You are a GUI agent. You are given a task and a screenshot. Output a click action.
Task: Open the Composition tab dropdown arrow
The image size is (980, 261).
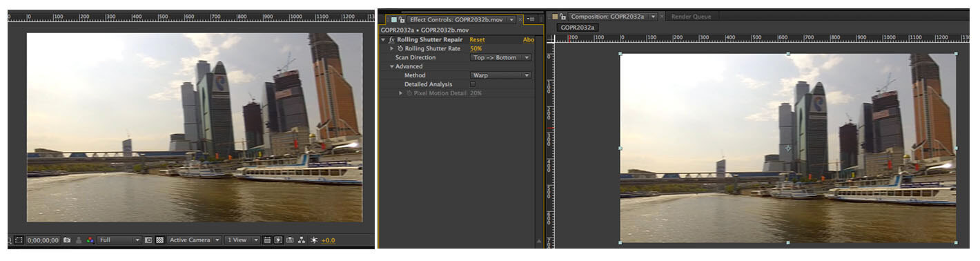[653, 17]
